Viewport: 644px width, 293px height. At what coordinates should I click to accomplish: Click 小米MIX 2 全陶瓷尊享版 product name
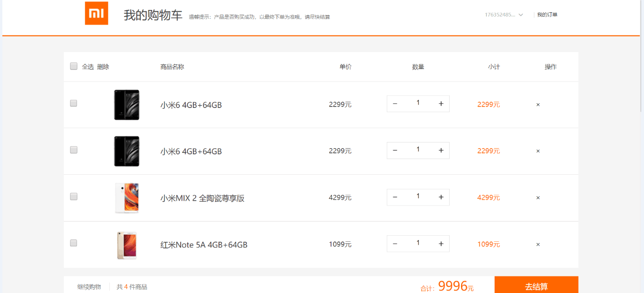pos(202,198)
